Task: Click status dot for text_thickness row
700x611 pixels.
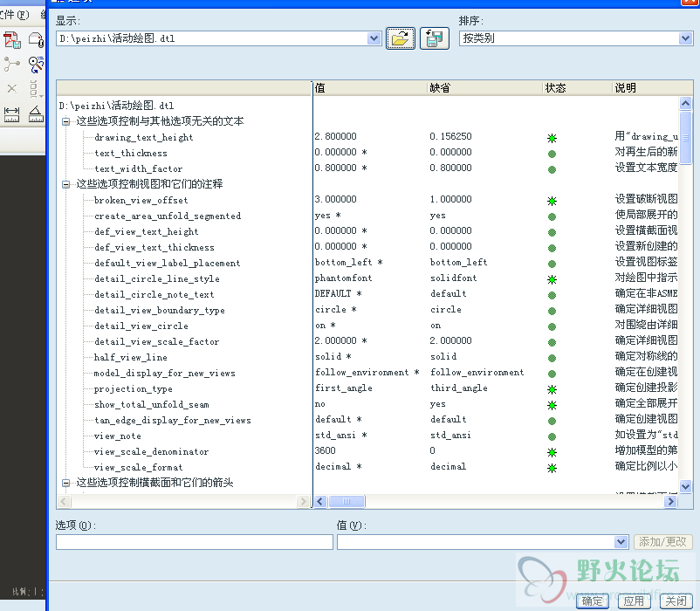Action: [x=552, y=154]
